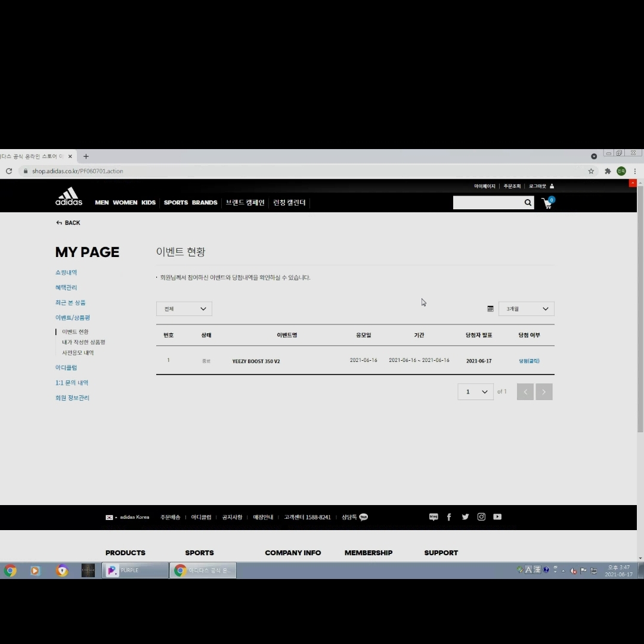The width and height of the screenshot is (644, 644).
Task: Open the 런칭 캘린더 menu item
Action: point(289,203)
